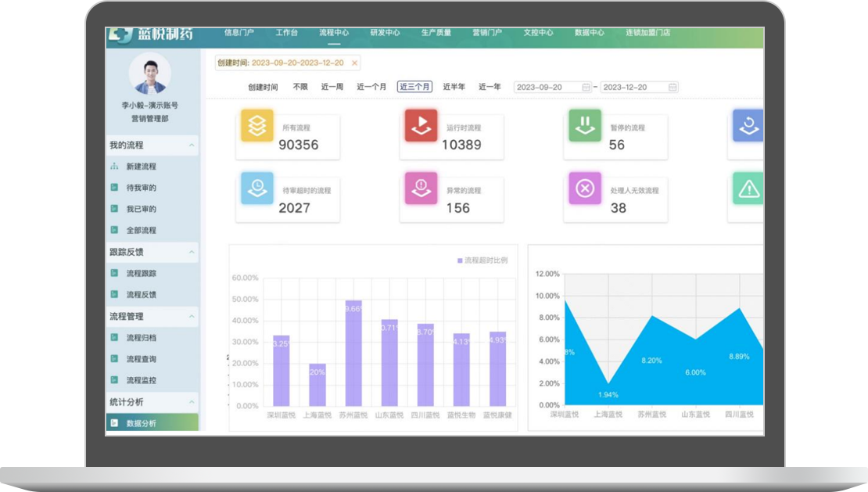Collapse the 我的流程 sidebar section
Viewport: 868px width, 492px height.
(192, 145)
